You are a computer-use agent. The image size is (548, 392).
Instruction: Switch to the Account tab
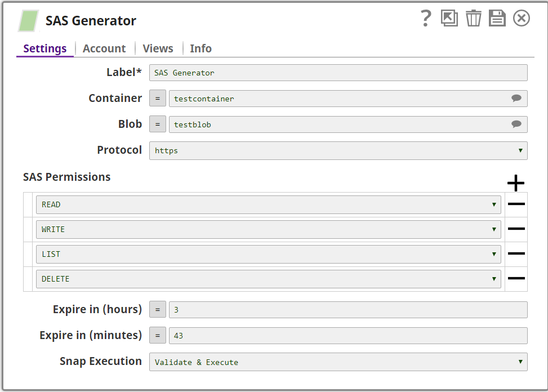[104, 48]
